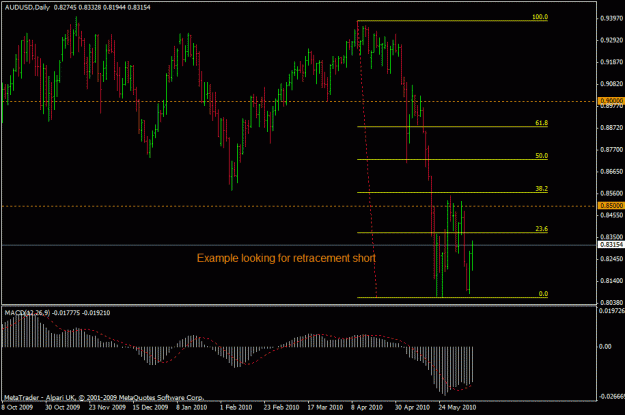Click the MACD 0.00 scale value

[x=605, y=346]
